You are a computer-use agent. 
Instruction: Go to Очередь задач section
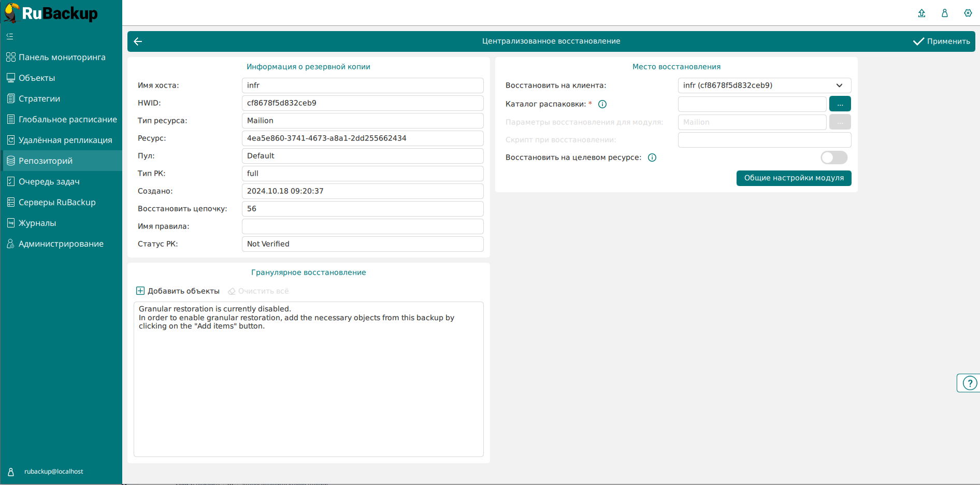coord(49,181)
